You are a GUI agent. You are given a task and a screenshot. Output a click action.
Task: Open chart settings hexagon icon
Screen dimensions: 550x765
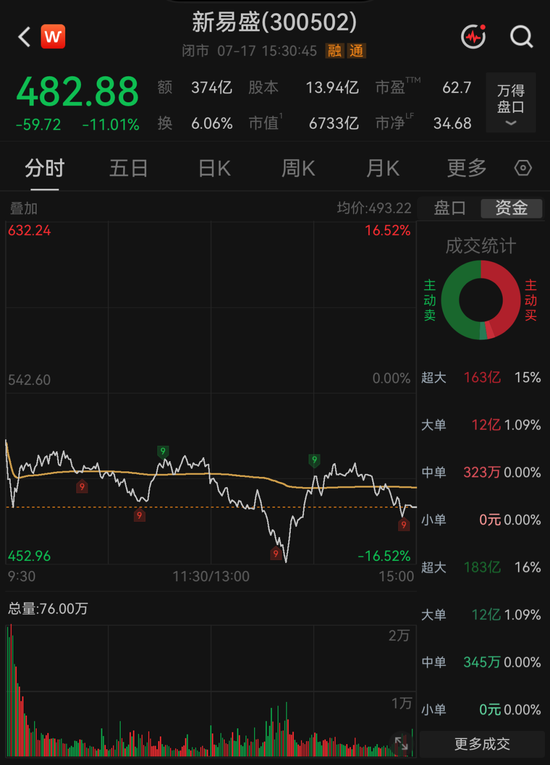523,168
